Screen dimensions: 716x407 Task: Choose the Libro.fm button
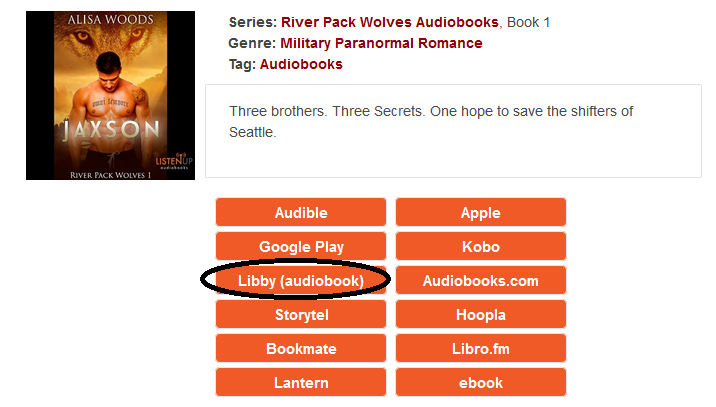point(481,349)
